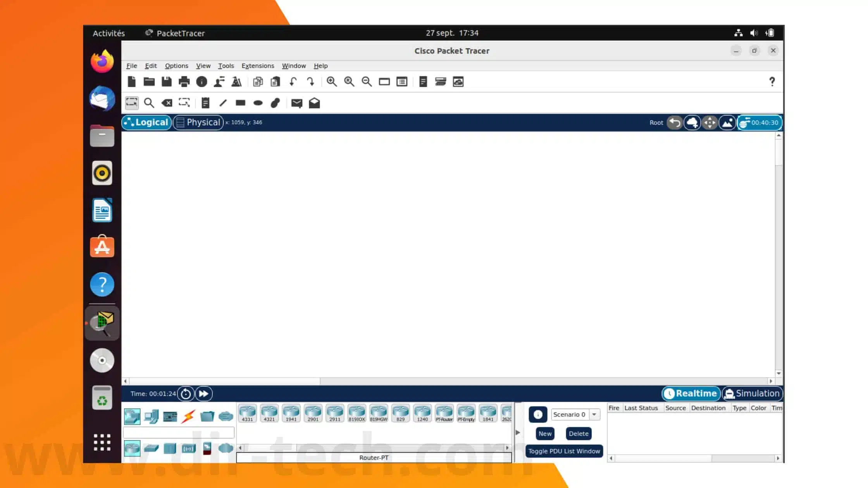
Task: Switch to Physical workspace view
Action: pyautogui.click(x=198, y=122)
